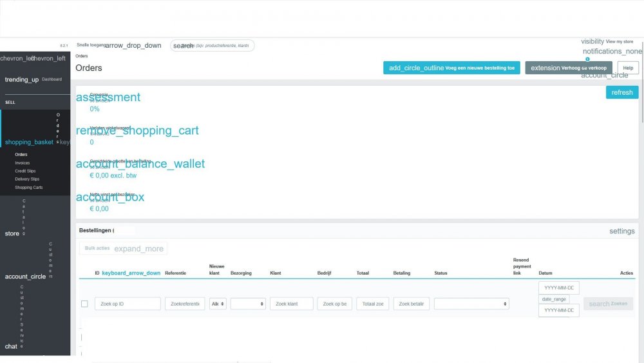Click the Orders breadcrumb link
The width and height of the screenshot is (644, 363).
coord(82,56)
